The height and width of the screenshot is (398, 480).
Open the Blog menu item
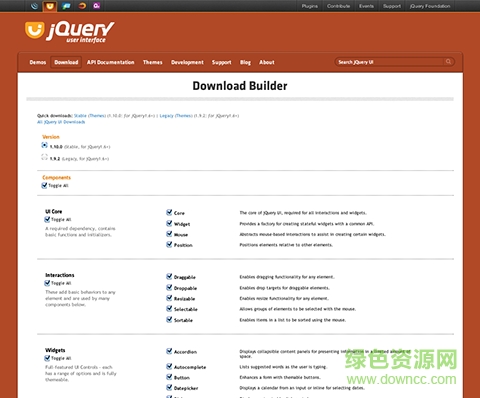tap(245, 62)
